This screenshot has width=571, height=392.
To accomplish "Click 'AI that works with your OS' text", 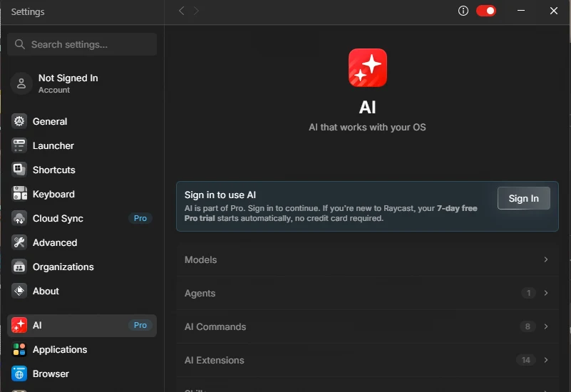I will [x=367, y=127].
